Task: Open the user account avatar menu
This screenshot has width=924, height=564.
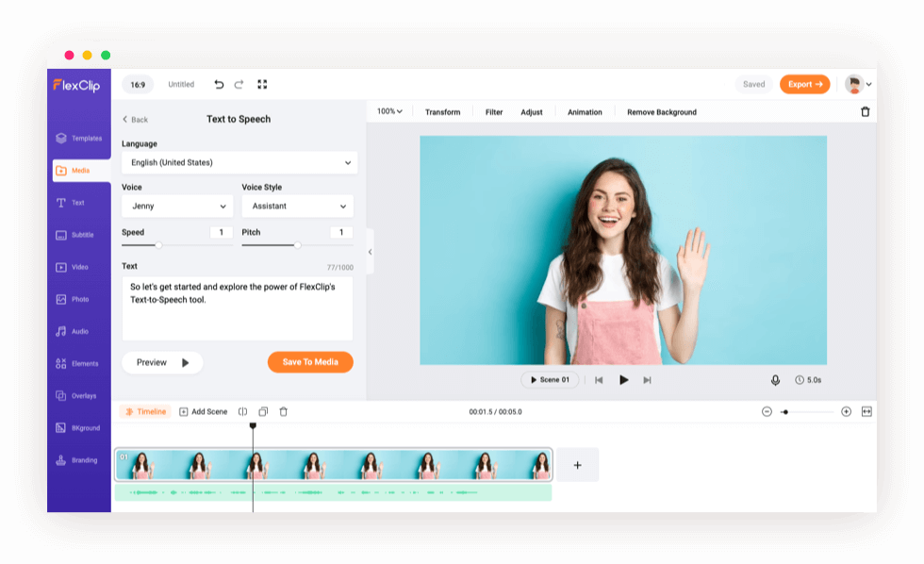Action: (x=858, y=84)
